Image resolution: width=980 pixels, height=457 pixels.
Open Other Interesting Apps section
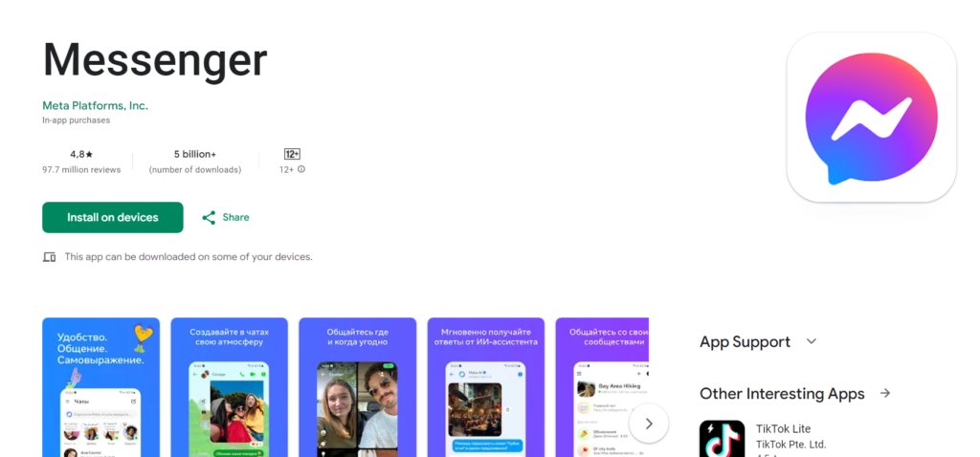coord(782,394)
